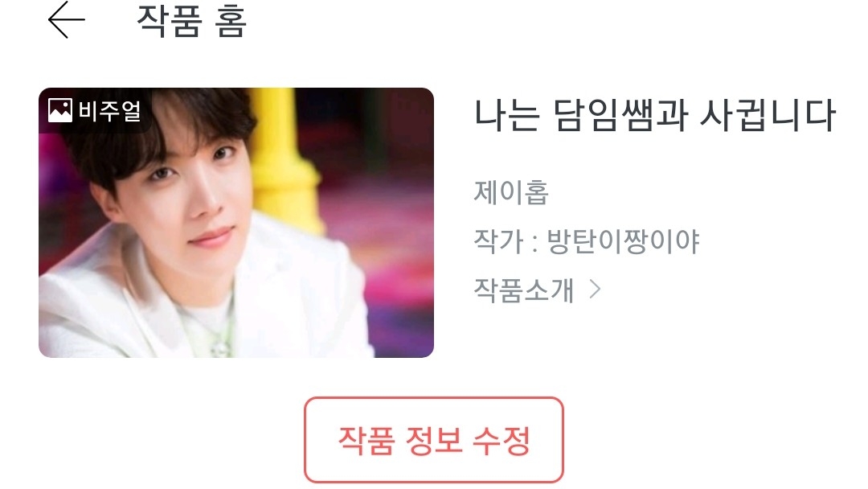Screen dimensions: 868x489
Task: Click the 작품 정보 수정 button
Action: [434, 440]
